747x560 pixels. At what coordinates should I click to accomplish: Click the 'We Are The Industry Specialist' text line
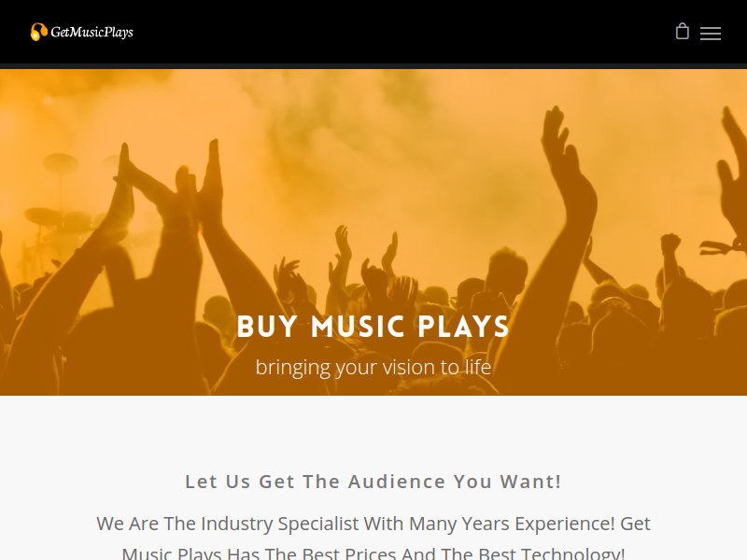tap(373, 524)
